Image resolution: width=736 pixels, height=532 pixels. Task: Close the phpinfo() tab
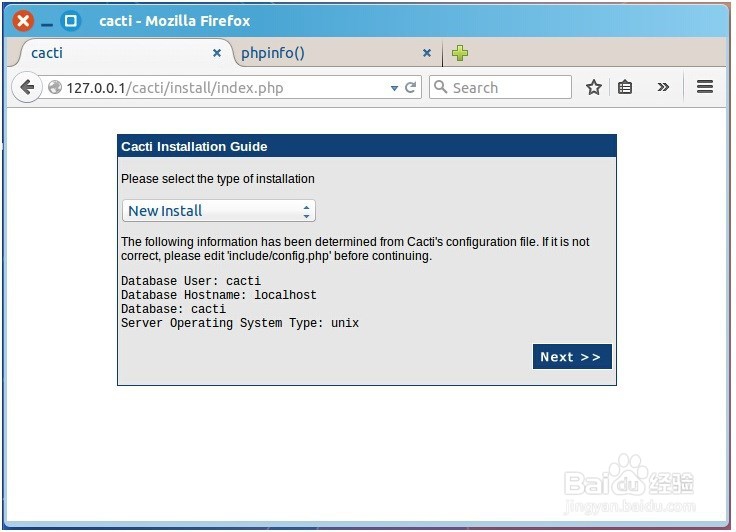(x=427, y=53)
